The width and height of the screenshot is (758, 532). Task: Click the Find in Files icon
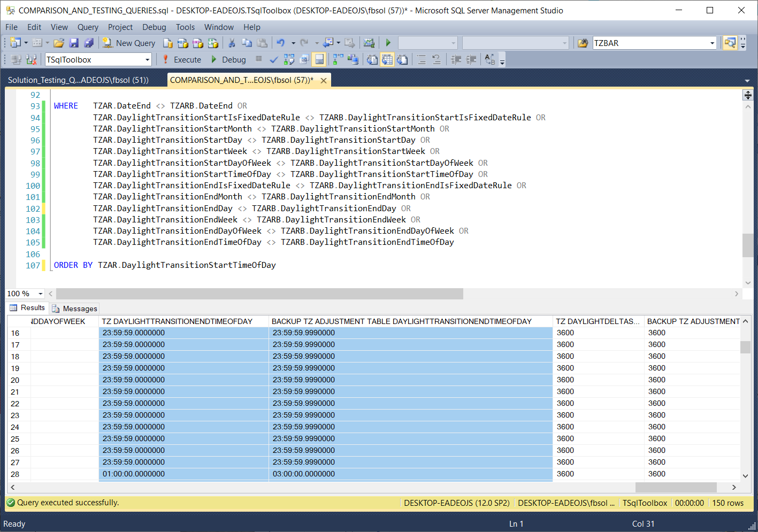[583, 43]
